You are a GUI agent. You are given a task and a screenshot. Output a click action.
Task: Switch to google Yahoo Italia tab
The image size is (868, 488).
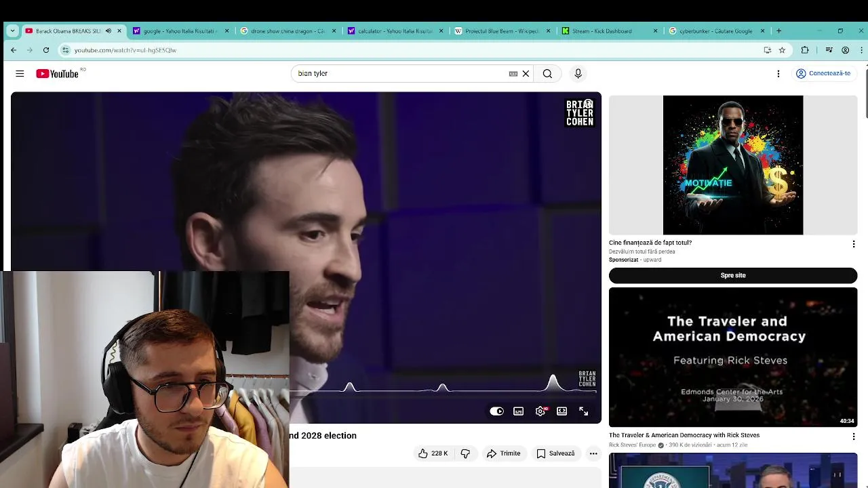[x=181, y=30]
